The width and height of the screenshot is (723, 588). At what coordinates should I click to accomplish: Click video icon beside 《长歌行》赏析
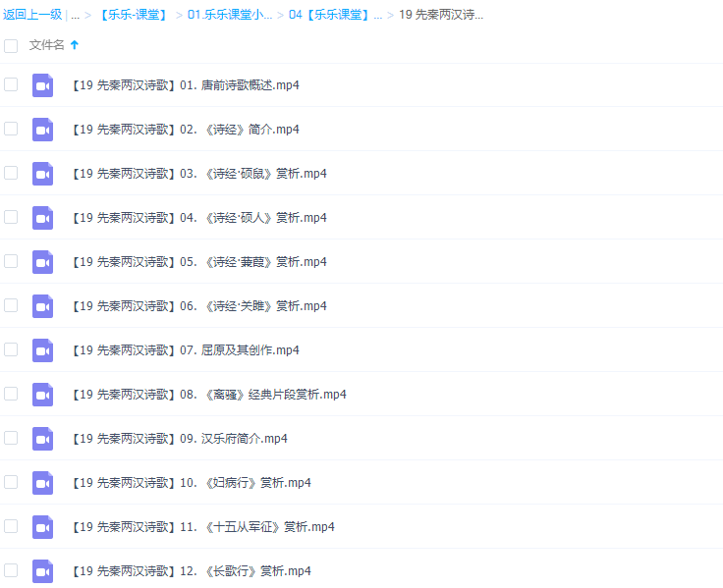point(42,570)
